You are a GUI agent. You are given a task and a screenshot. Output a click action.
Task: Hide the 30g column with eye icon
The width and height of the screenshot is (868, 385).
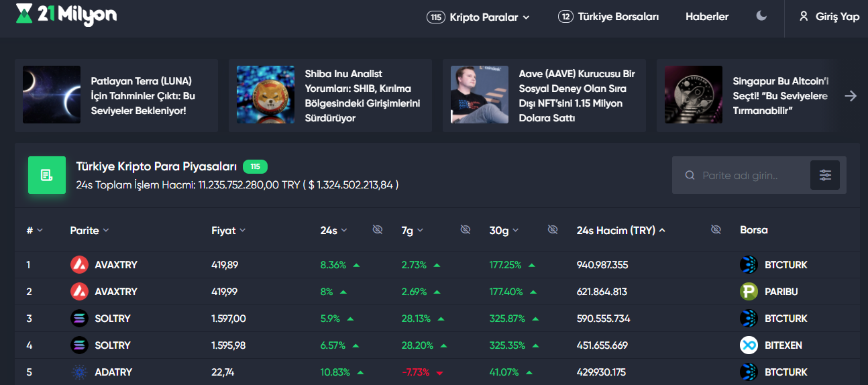[x=553, y=230]
